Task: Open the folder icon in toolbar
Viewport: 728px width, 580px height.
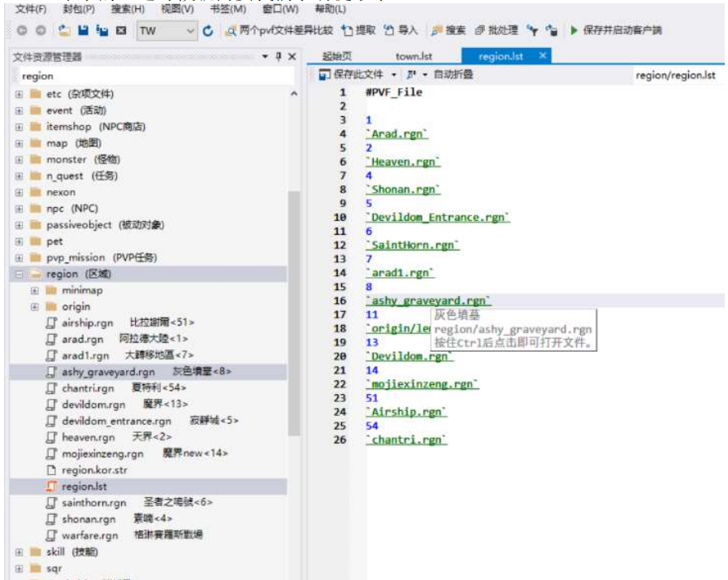Action: tap(64, 31)
